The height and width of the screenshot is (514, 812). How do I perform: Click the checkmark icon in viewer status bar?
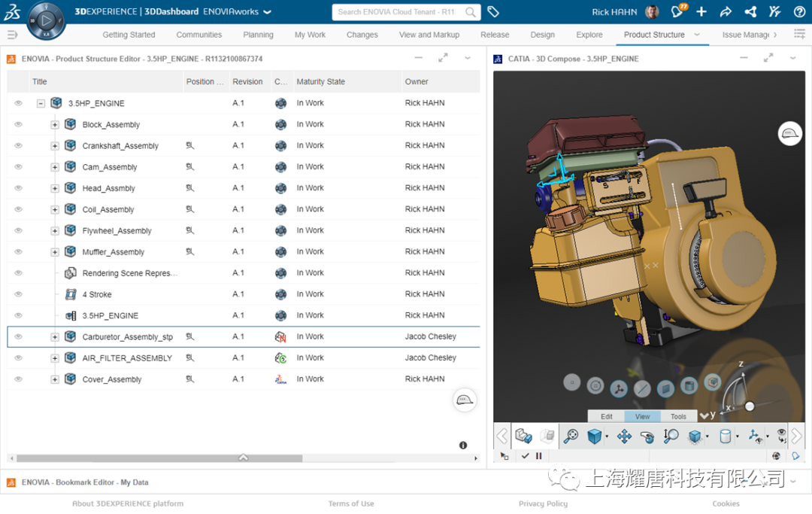pos(525,456)
